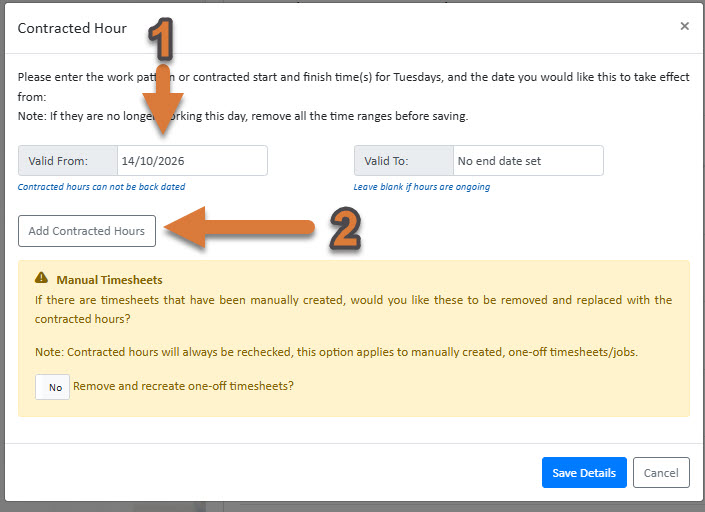
Task: Click the Manual Timesheets heading
Action: [109, 280]
